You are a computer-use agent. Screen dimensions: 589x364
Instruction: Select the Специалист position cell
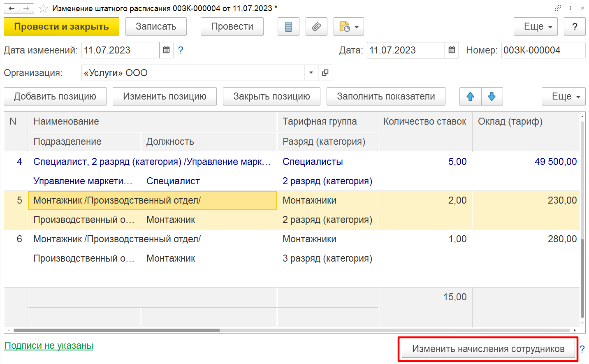tap(209, 181)
